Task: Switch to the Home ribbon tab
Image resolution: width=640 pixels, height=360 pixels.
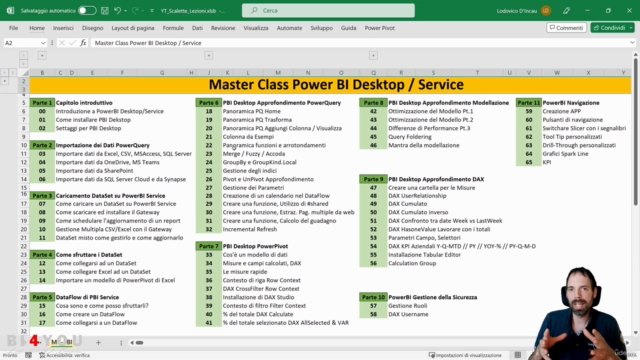Action: [x=37, y=28]
